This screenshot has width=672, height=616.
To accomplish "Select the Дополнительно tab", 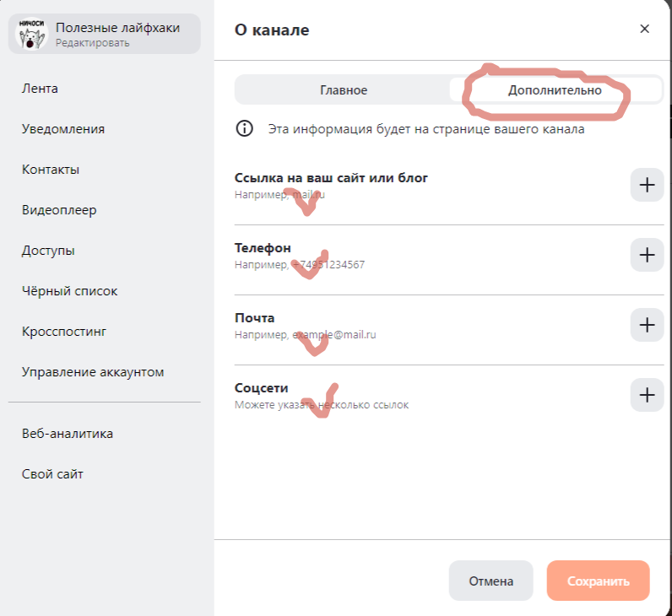I will 555,90.
